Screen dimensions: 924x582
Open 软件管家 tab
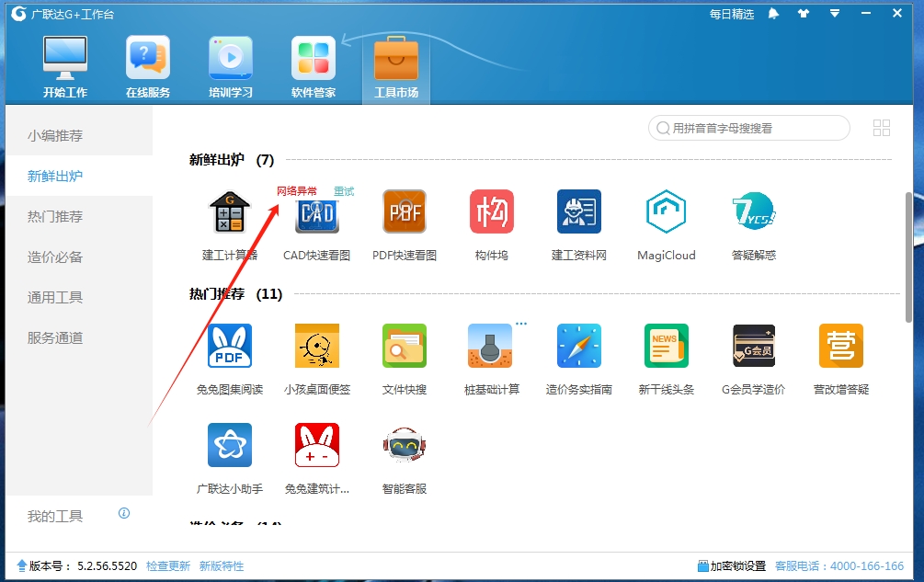[x=313, y=67]
